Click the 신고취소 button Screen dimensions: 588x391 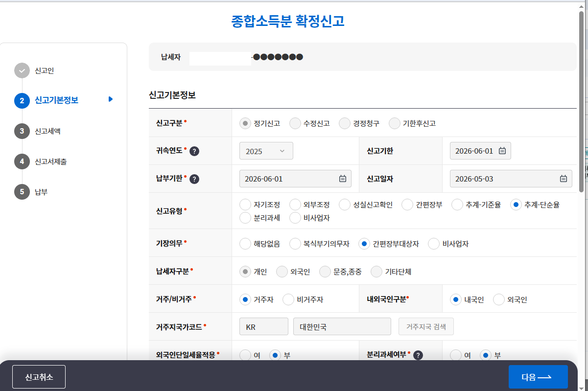pos(39,377)
